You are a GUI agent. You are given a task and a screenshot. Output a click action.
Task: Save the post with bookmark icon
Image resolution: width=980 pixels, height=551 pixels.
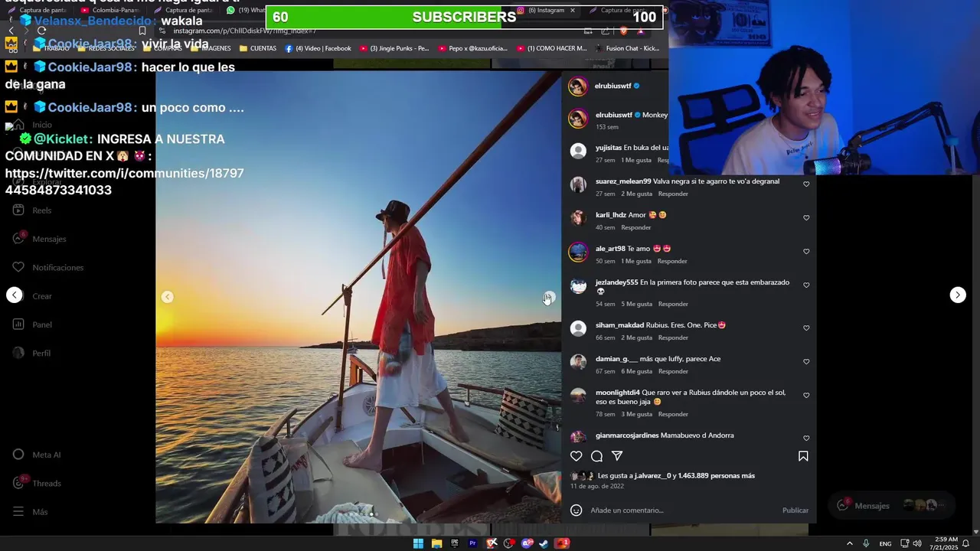(803, 456)
